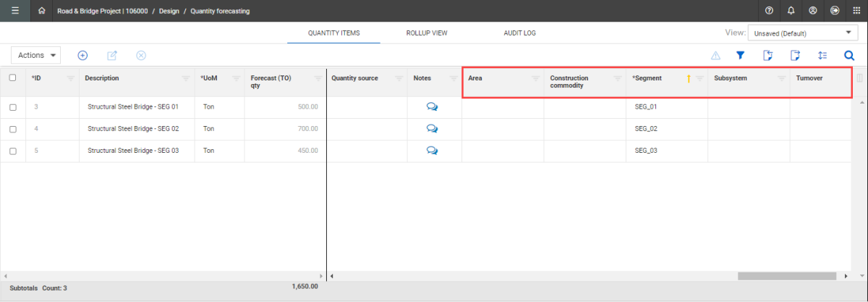
Task: Check the box for row ID 3
Action: (x=13, y=107)
